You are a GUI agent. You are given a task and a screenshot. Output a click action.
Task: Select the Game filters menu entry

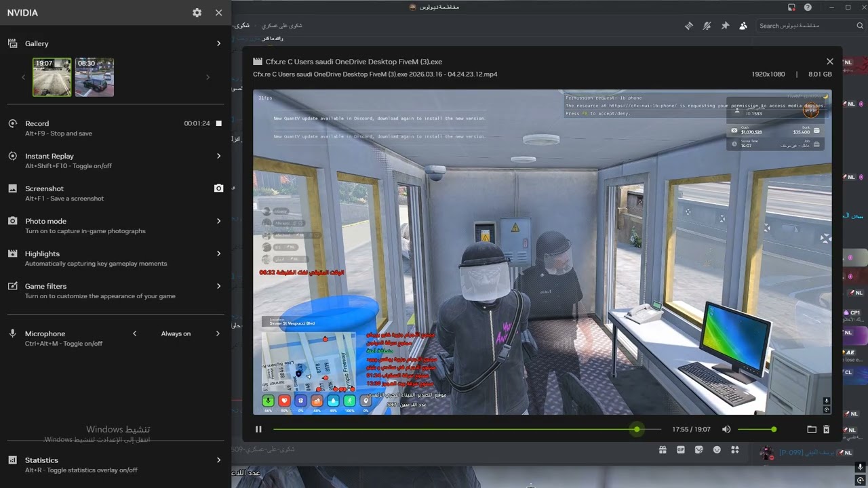115,291
